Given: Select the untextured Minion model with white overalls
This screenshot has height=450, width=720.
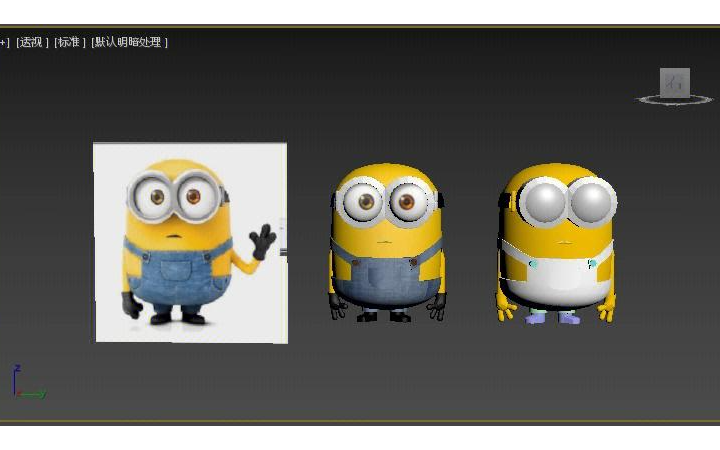Looking at the screenshot, I should point(556,243).
